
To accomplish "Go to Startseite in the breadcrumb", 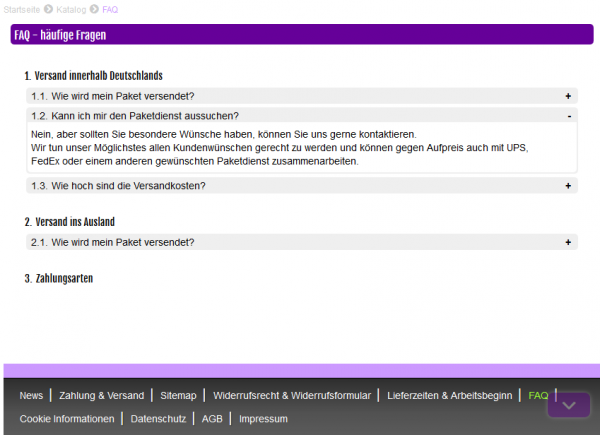I will 21,9.
